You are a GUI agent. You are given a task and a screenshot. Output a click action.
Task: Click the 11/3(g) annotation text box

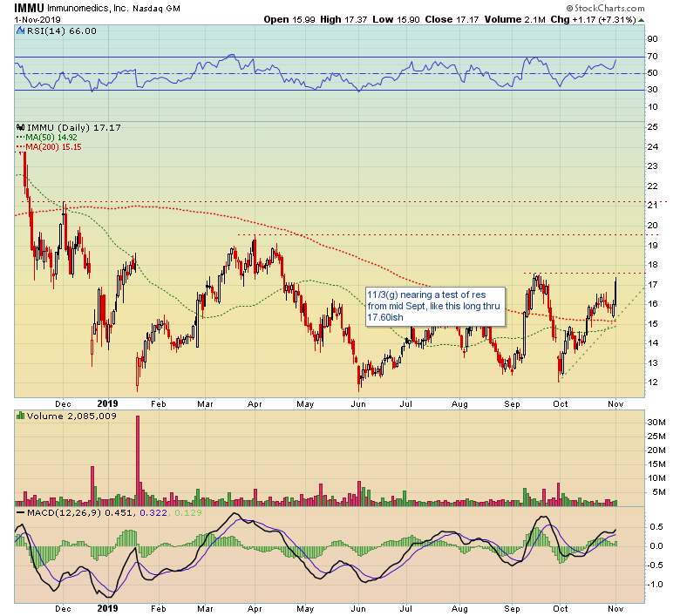pyautogui.click(x=435, y=307)
